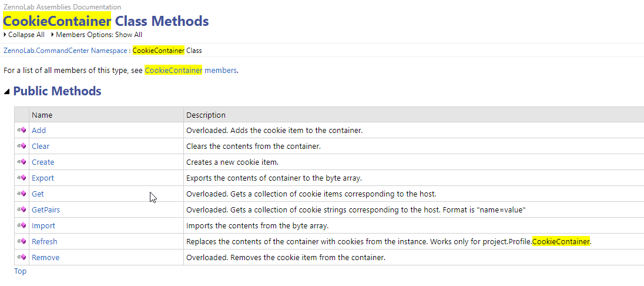
Task: Click the method icon beside Export
Action: pyautogui.click(x=21, y=178)
